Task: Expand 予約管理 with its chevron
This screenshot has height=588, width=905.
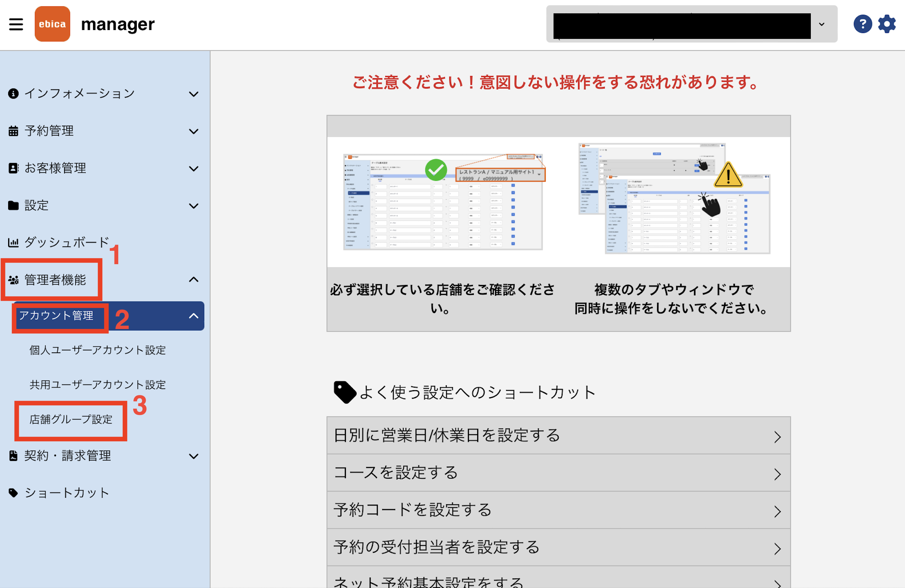Action: point(194,131)
